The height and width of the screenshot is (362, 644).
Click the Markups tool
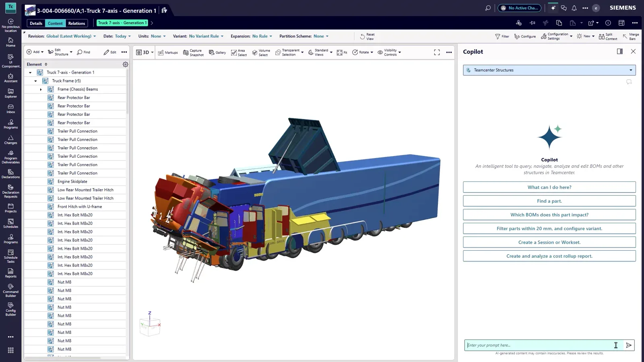168,52
